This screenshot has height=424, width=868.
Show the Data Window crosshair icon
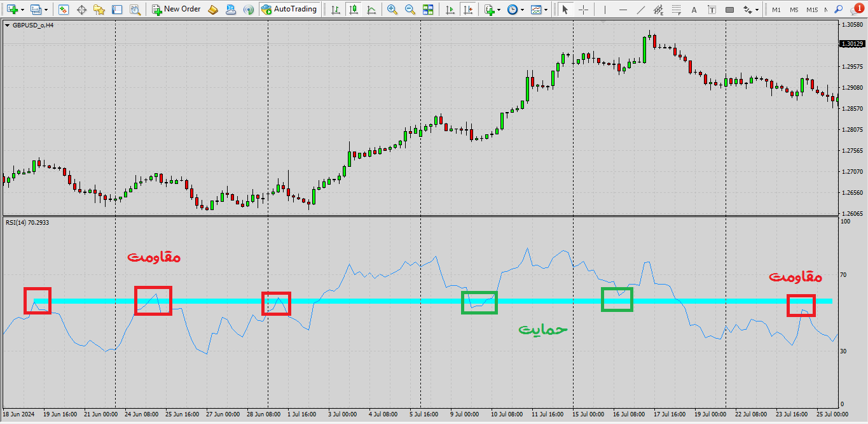click(x=81, y=10)
